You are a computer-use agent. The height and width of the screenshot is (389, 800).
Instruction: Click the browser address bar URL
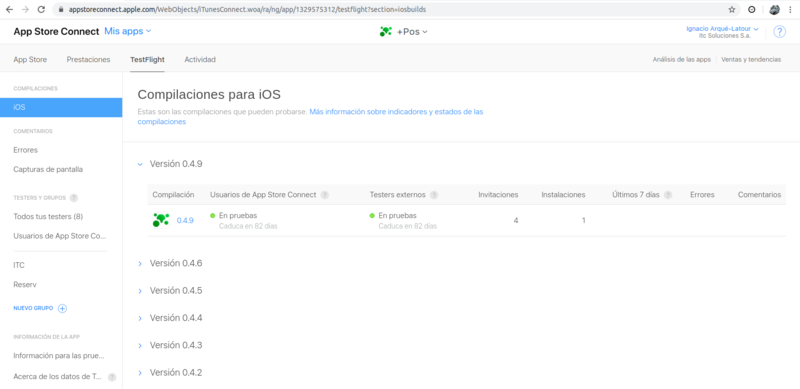247,9
